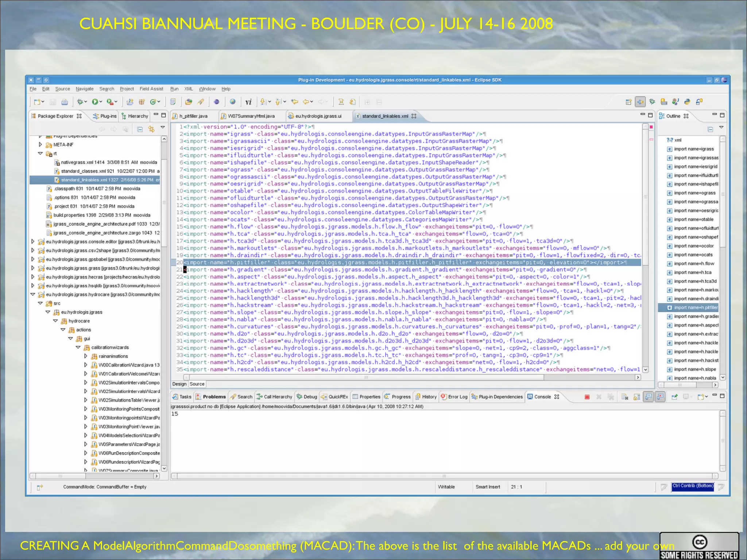747x560 pixels.
Task: Expand the META-INF folder
Action: tap(40, 145)
